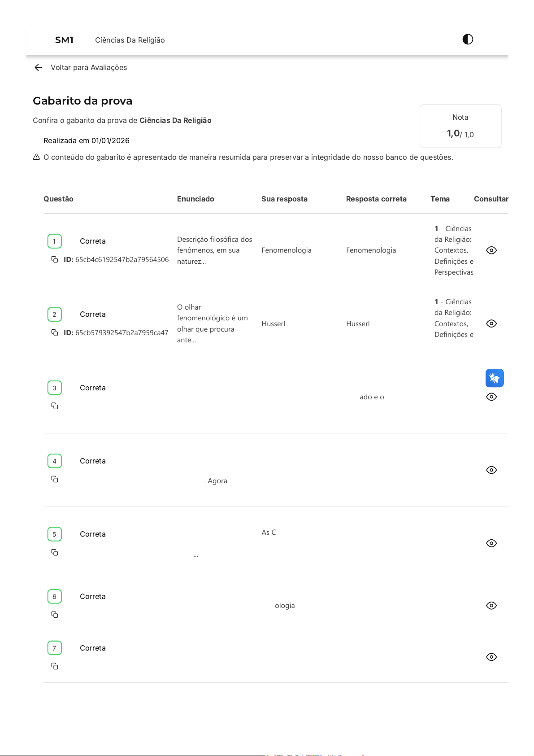This screenshot has width=534, height=756.
Task: Copy the ID of question 2
Action: pyautogui.click(x=55, y=332)
